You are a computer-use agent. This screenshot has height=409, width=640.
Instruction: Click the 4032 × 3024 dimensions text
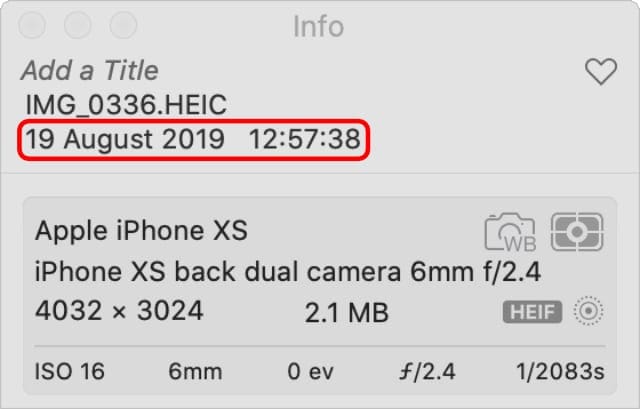[119, 311]
